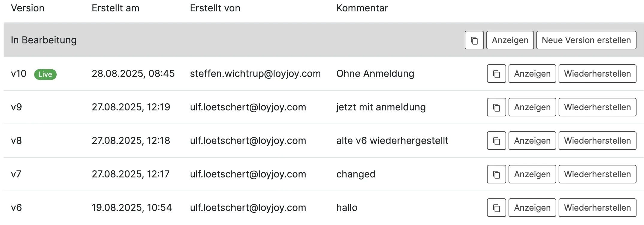Restore version v10 with Wiederherstellen
This screenshot has height=225, width=644.
tap(597, 74)
